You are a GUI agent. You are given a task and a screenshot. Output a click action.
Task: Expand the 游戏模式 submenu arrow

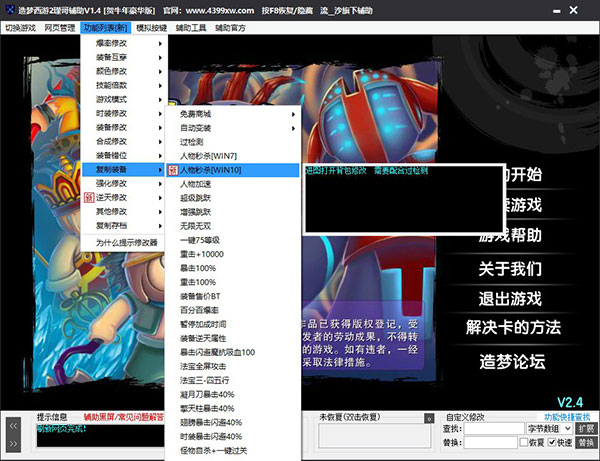(160, 100)
